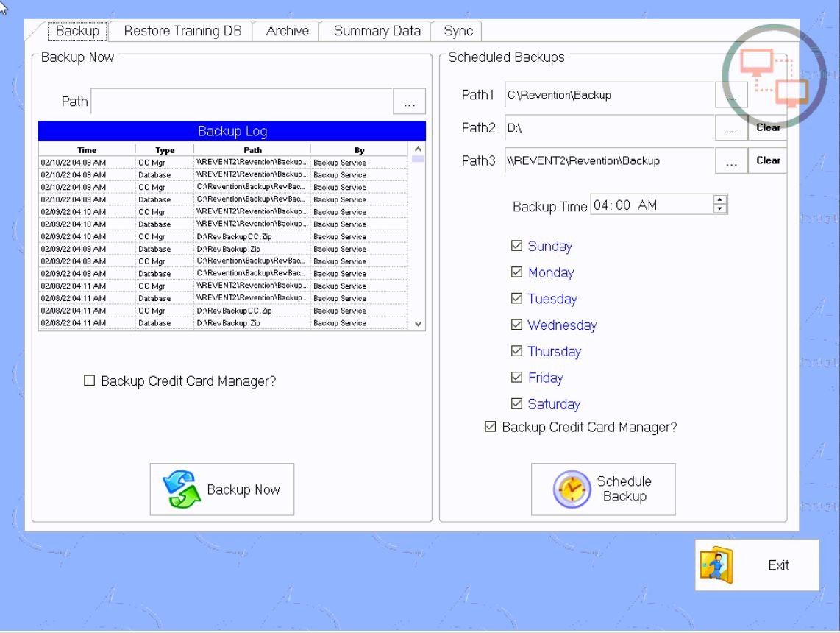Select the 02/08/22 04:11 AM D:\RevBackupCC.Zip row
This screenshot has height=633, width=840.
[x=223, y=311]
